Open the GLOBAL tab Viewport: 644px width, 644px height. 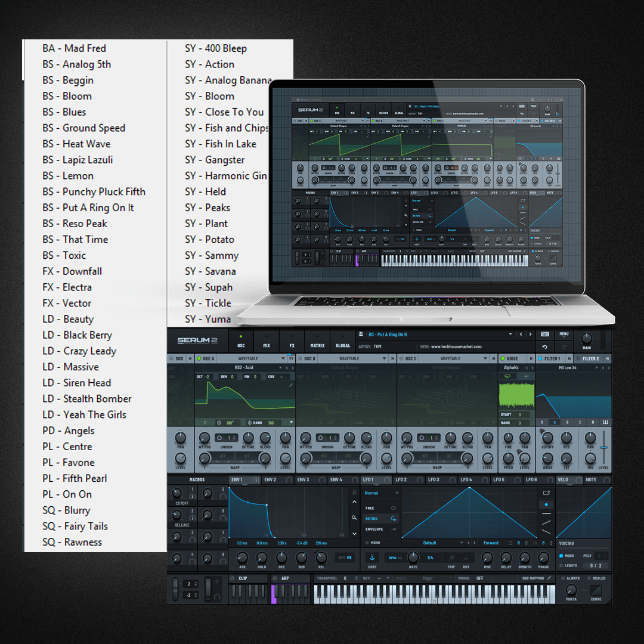[342, 341]
